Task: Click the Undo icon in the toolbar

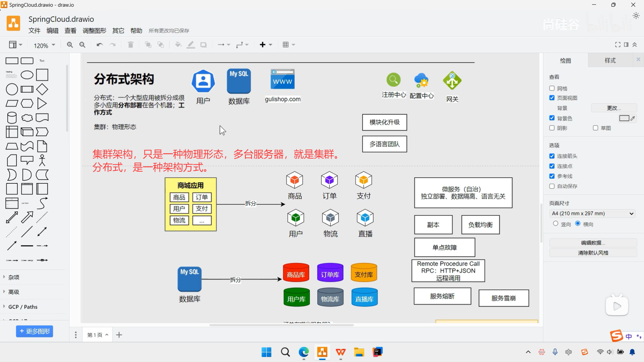Action: click(100, 44)
